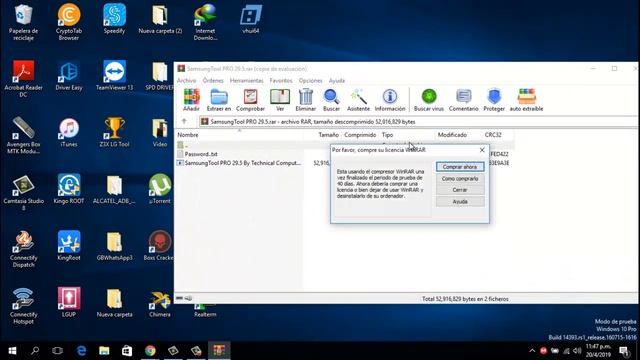Open the Asistente wizard icon
This screenshot has height=360, width=640.
click(x=358, y=100)
